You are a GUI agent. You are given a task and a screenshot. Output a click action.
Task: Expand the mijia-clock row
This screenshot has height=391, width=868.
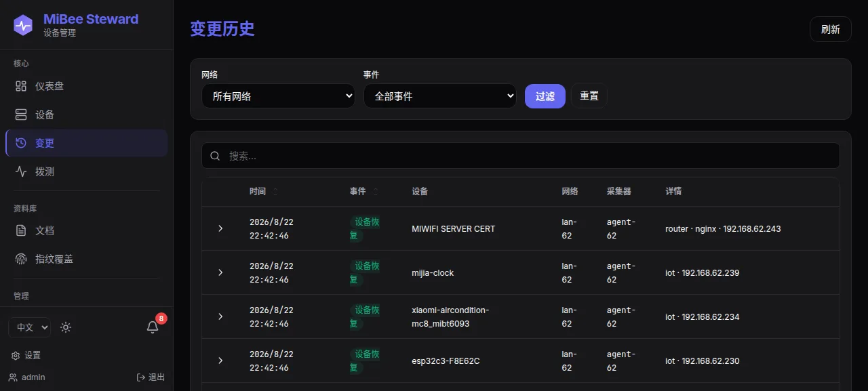[x=220, y=272]
